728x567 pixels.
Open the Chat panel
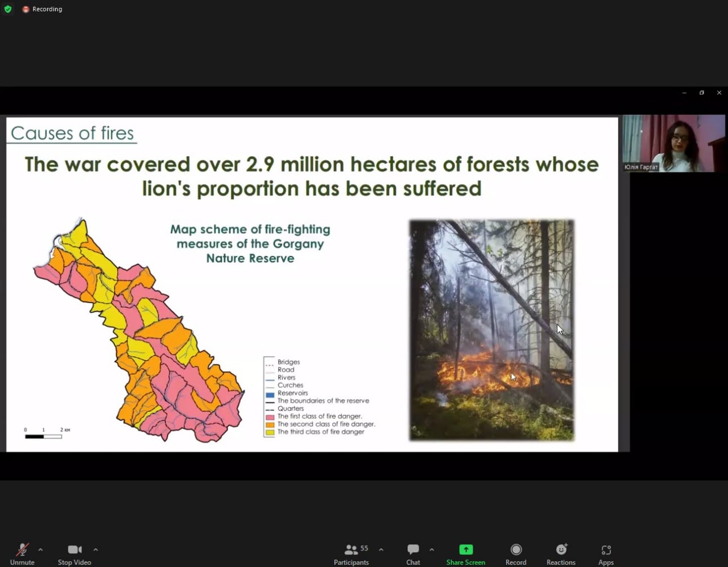tap(413, 553)
